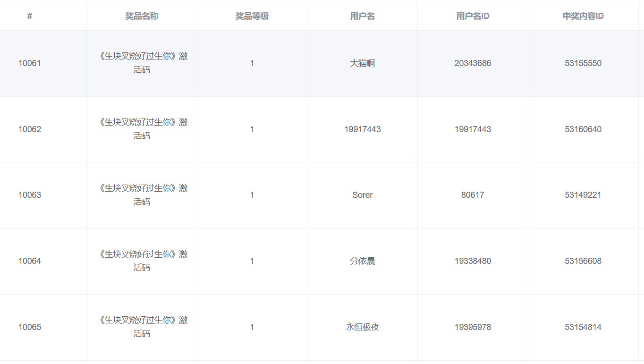Click prize name in row 10063
The width and height of the screenshot is (644, 364).
pos(142,195)
